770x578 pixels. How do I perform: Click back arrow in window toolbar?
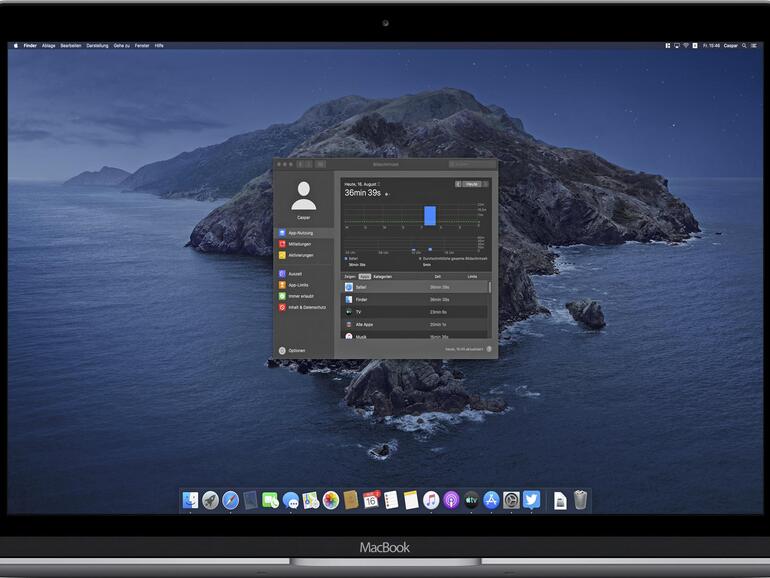(x=301, y=165)
